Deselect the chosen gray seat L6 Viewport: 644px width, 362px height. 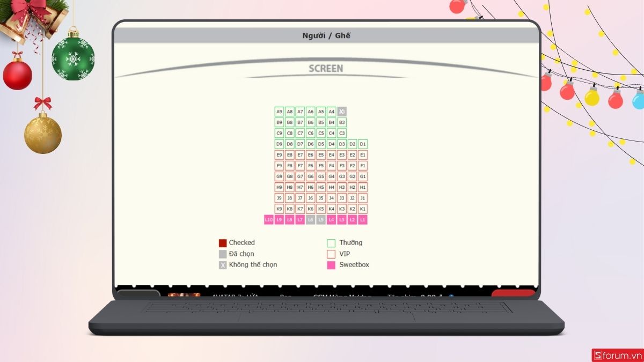(311, 219)
